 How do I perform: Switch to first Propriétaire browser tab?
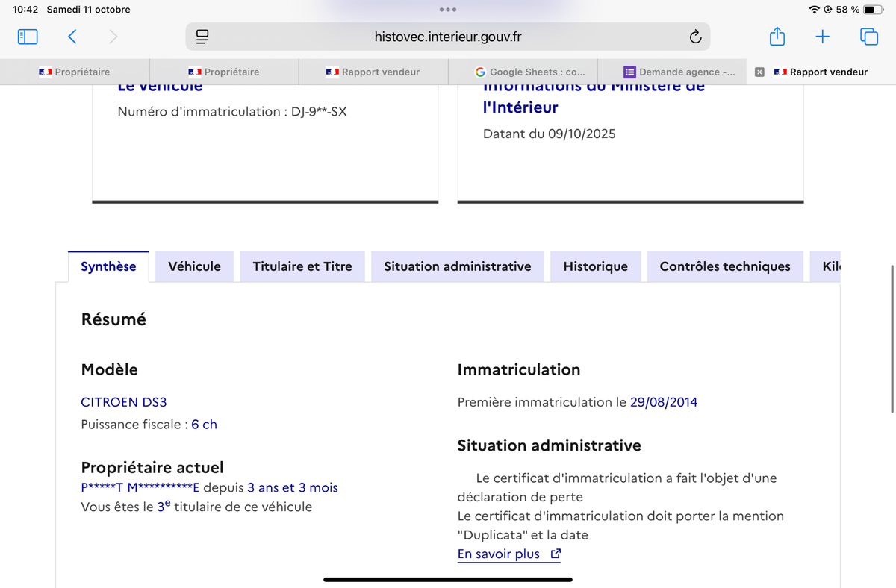point(75,72)
